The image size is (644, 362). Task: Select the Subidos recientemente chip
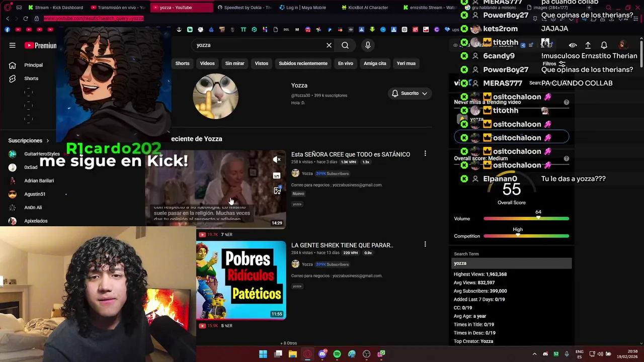[303, 63]
